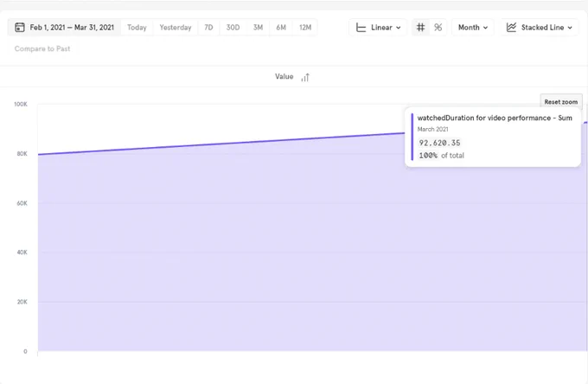
Task: Click the 80K y-axis label
Action: point(22,154)
